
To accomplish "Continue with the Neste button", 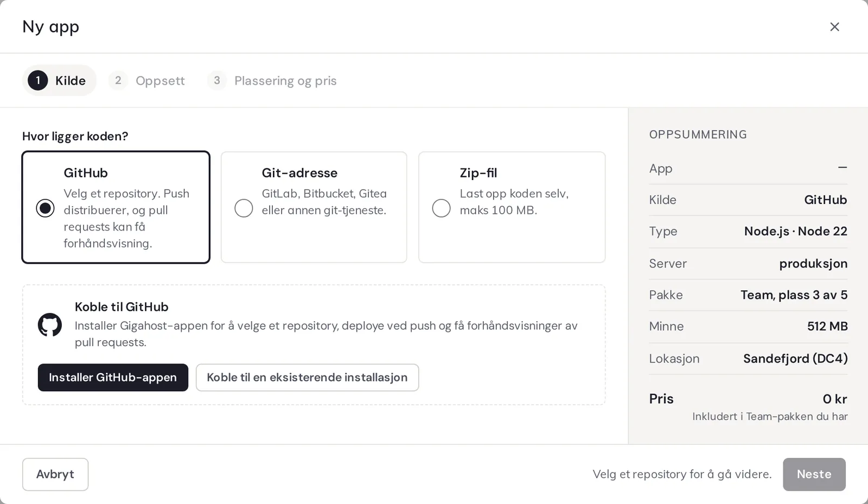I will [x=814, y=474].
